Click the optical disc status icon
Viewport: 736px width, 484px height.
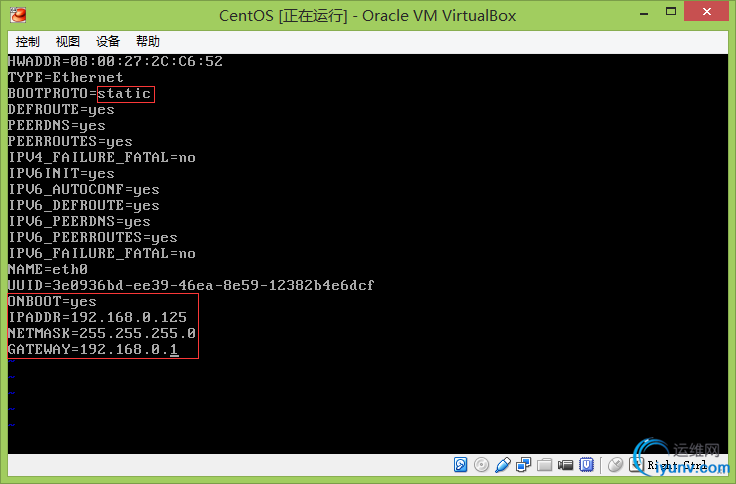pos(482,465)
